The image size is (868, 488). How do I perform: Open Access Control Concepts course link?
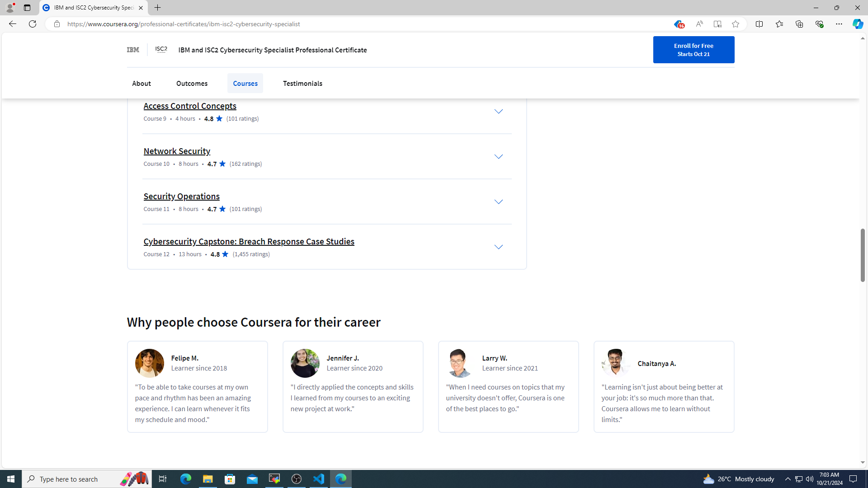(x=190, y=106)
